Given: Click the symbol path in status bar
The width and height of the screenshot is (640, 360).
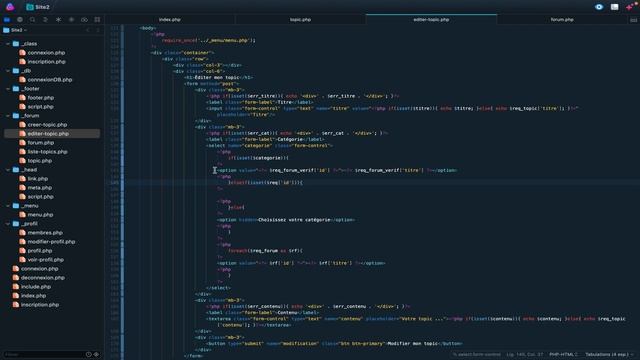Looking at the screenshot, I should (477, 355).
